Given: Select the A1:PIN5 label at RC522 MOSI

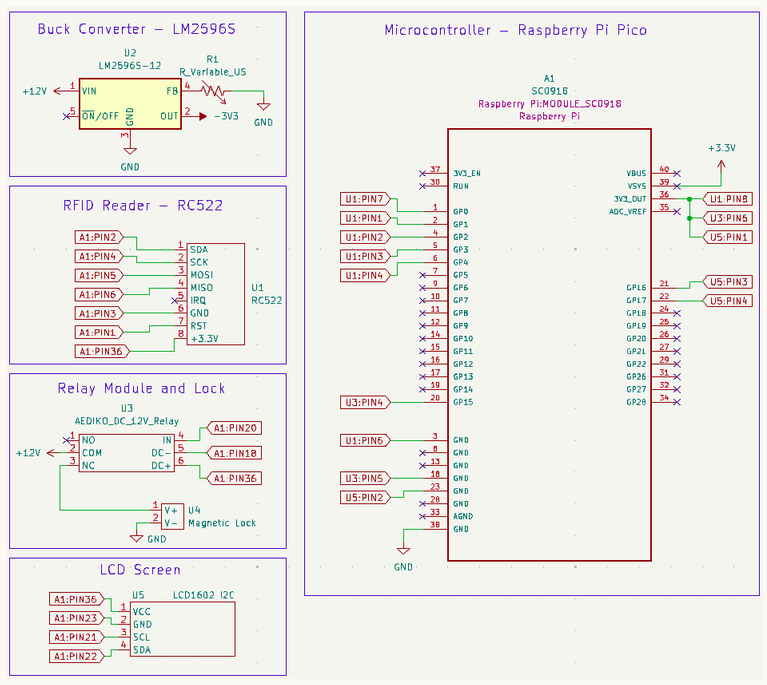Looking at the screenshot, I should pyautogui.click(x=99, y=275).
